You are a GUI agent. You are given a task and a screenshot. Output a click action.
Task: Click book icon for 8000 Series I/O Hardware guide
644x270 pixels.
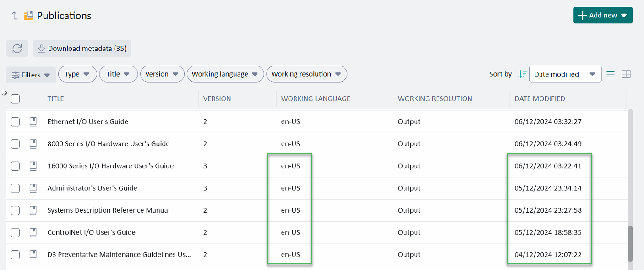33,144
